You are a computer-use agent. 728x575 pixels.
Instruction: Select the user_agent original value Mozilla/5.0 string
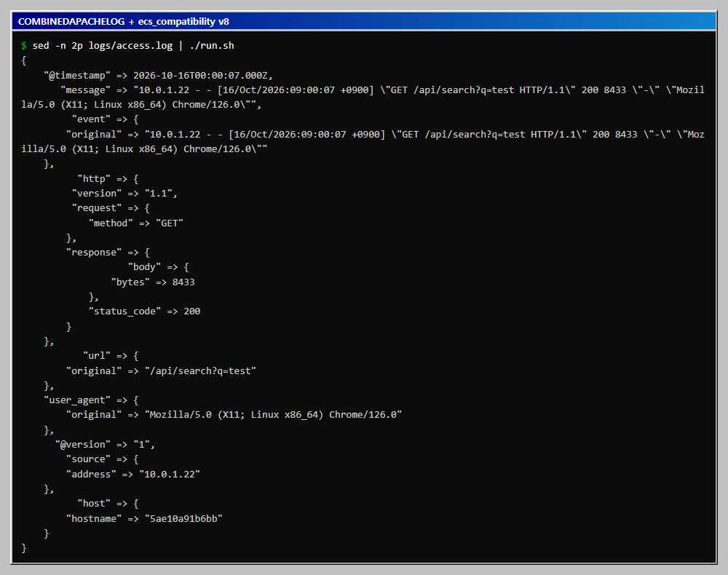coord(274,414)
